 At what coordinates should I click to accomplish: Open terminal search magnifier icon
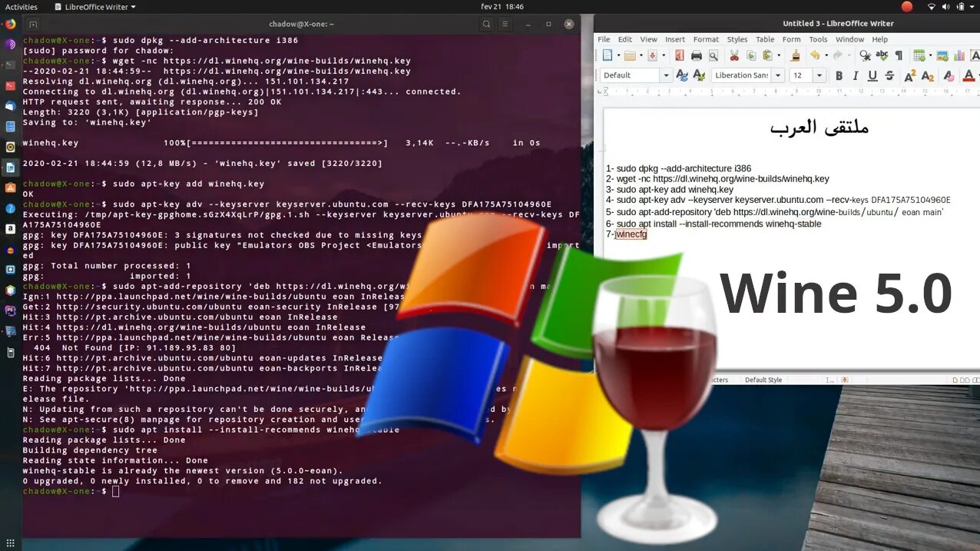[486, 24]
